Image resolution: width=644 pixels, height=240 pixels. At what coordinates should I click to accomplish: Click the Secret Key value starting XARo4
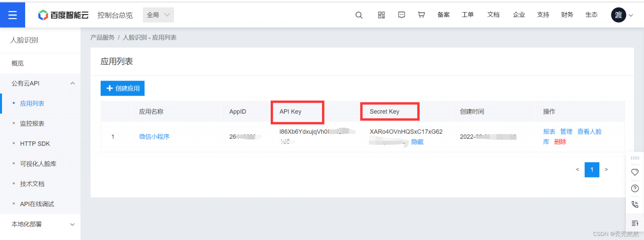(x=406, y=132)
